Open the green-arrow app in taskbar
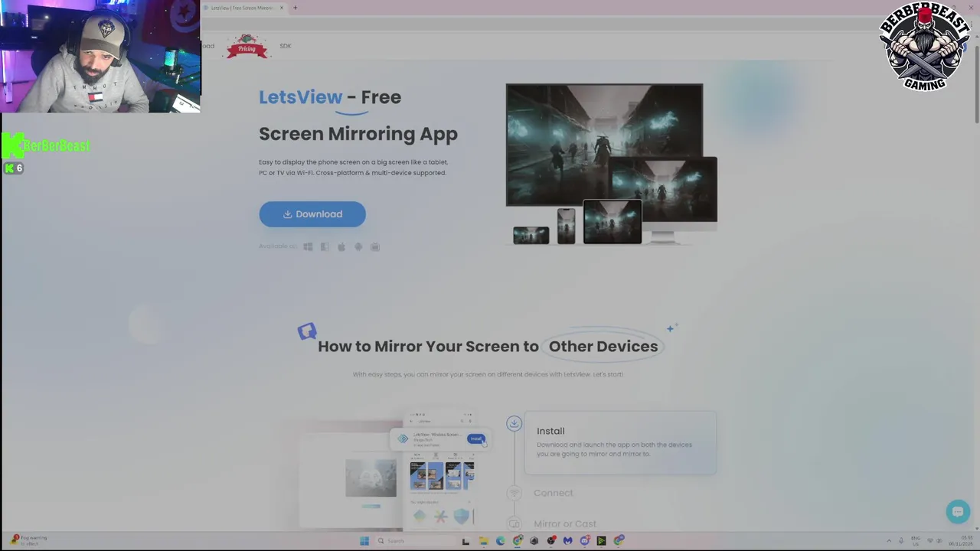980x551 pixels. click(601, 541)
